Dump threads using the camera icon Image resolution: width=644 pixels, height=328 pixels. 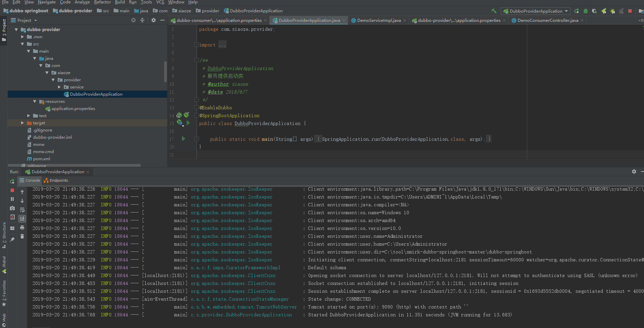[x=12, y=208]
